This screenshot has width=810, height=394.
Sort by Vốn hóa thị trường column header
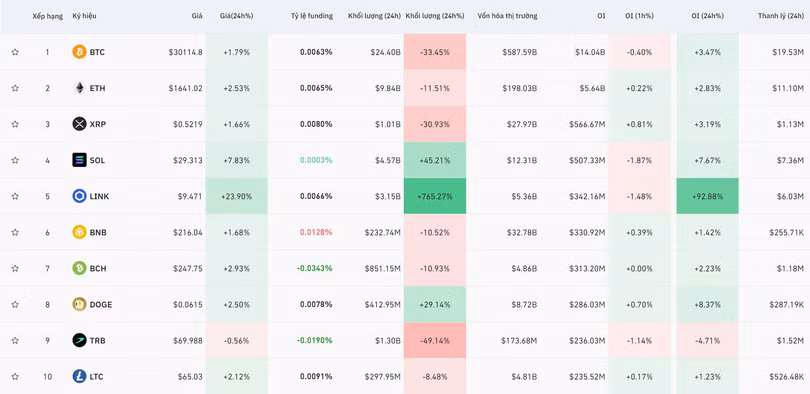[x=507, y=16]
